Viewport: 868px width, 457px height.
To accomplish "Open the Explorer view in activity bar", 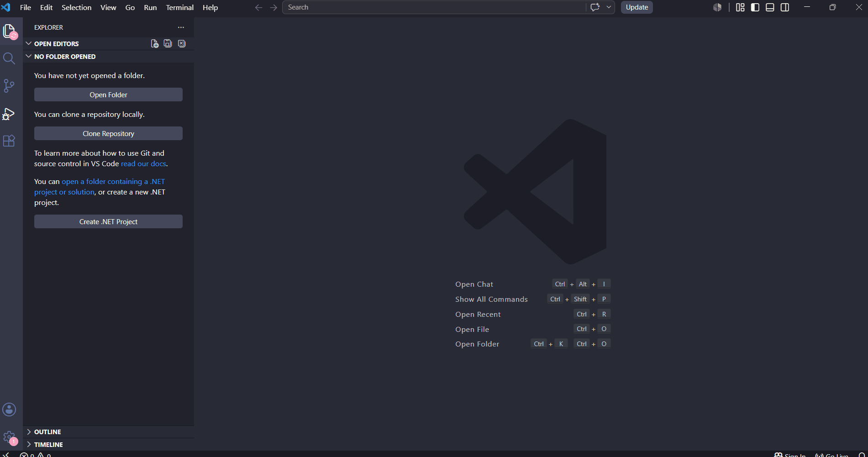I will [x=9, y=31].
